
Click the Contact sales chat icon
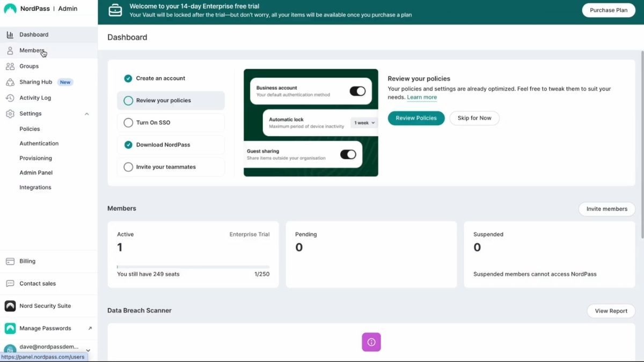tap(10, 284)
